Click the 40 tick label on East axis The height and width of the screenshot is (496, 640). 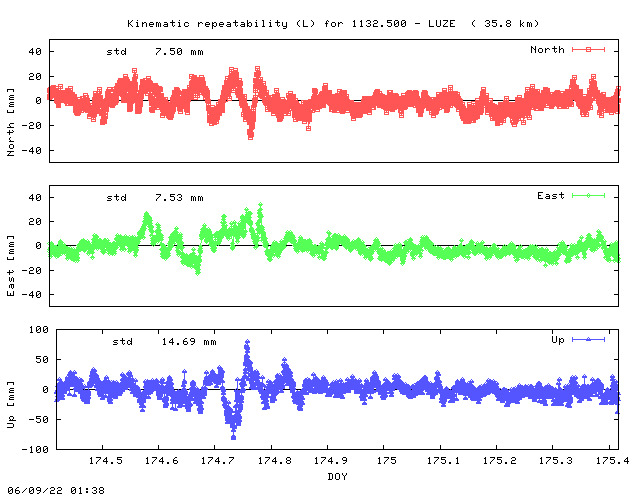click(35, 198)
